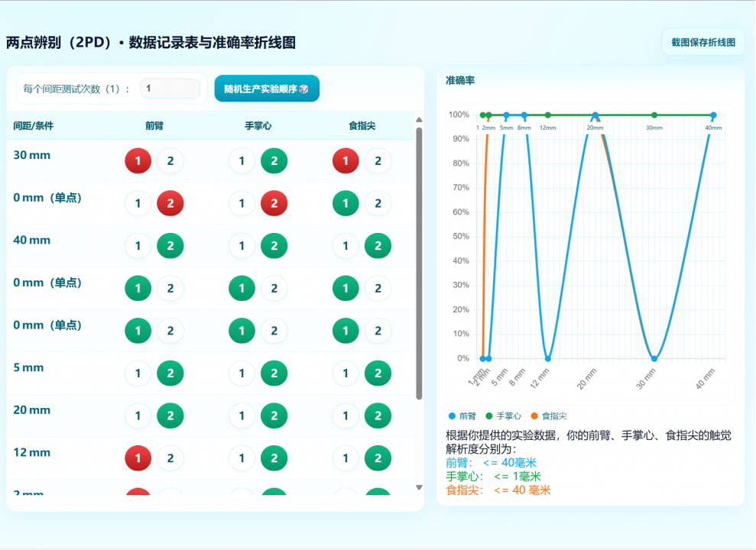The width and height of the screenshot is (756, 550).
Task: Select green 2 for 手掌心 in 30 mm row
Action: (x=274, y=161)
